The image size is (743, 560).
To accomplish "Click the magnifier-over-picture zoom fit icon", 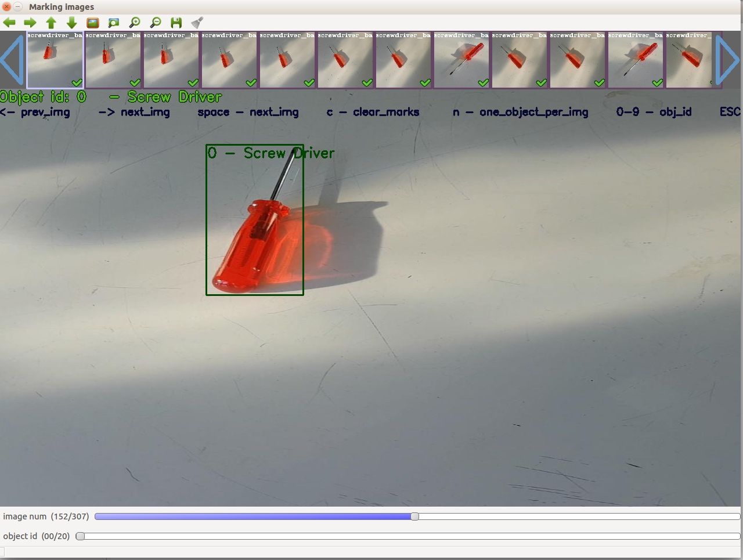I will (x=114, y=23).
